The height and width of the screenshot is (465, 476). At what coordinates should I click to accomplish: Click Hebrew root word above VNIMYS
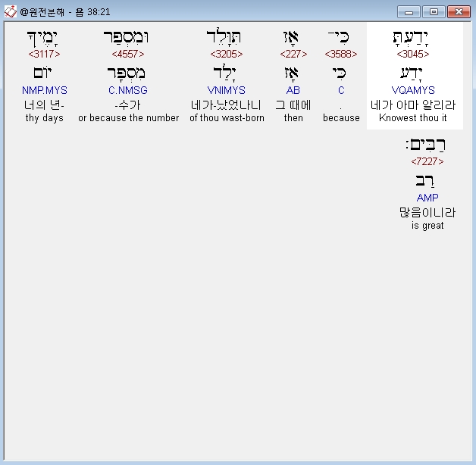click(x=224, y=73)
